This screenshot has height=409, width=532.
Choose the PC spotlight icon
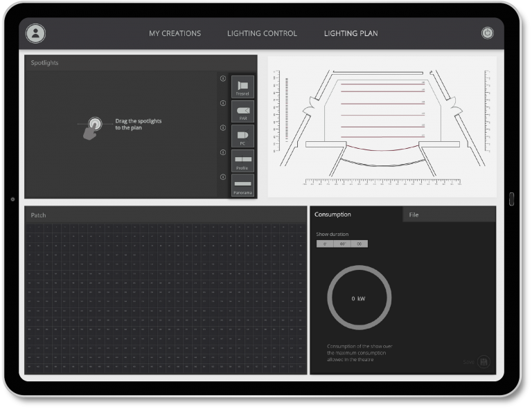point(242,136)
